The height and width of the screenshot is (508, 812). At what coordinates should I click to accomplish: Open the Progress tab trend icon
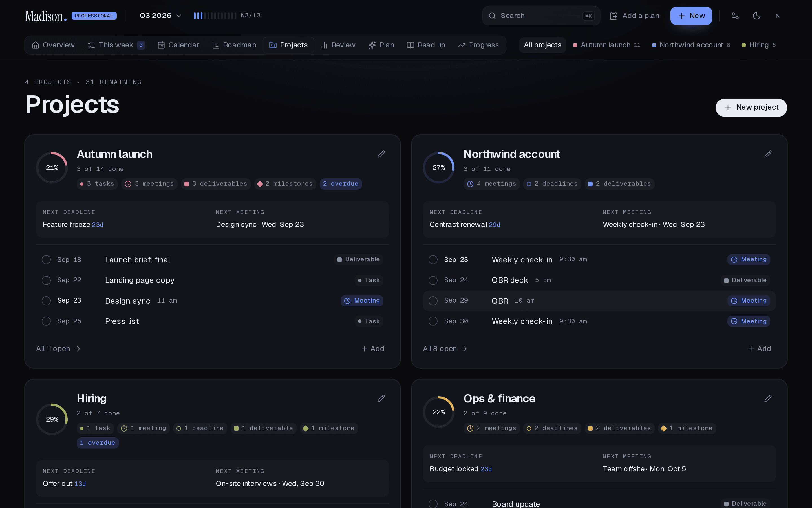pos(478,45)
